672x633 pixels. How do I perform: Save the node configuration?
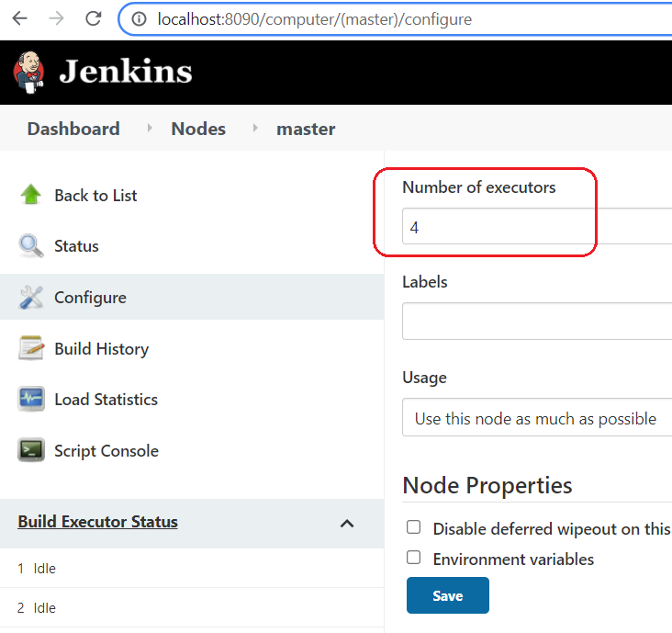(448, 595)
